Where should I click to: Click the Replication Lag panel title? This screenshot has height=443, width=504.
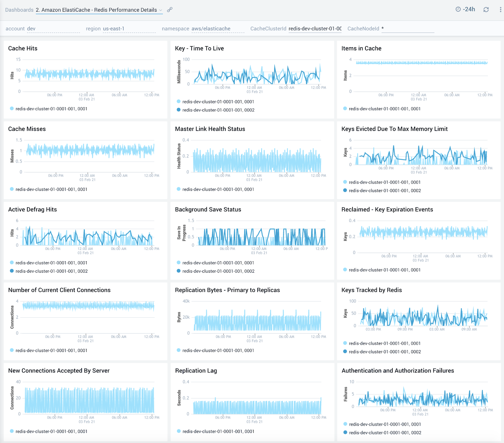pyautogui.click(x=196, y=371)
